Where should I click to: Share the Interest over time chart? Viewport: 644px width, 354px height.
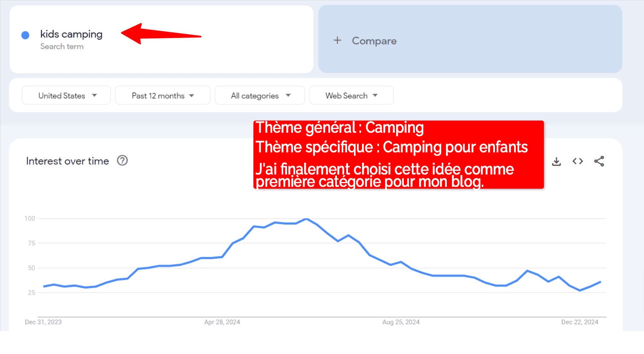pos(599,161)
